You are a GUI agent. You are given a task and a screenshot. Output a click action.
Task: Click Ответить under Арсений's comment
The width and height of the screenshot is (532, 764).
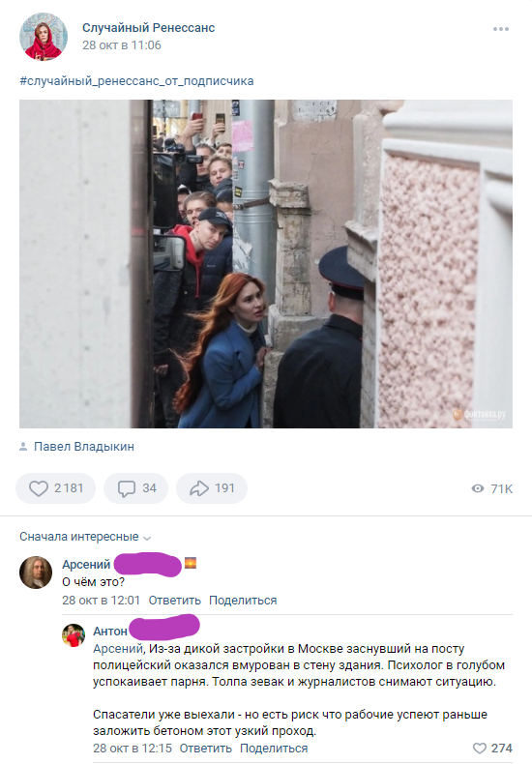[x=174, y=601]
